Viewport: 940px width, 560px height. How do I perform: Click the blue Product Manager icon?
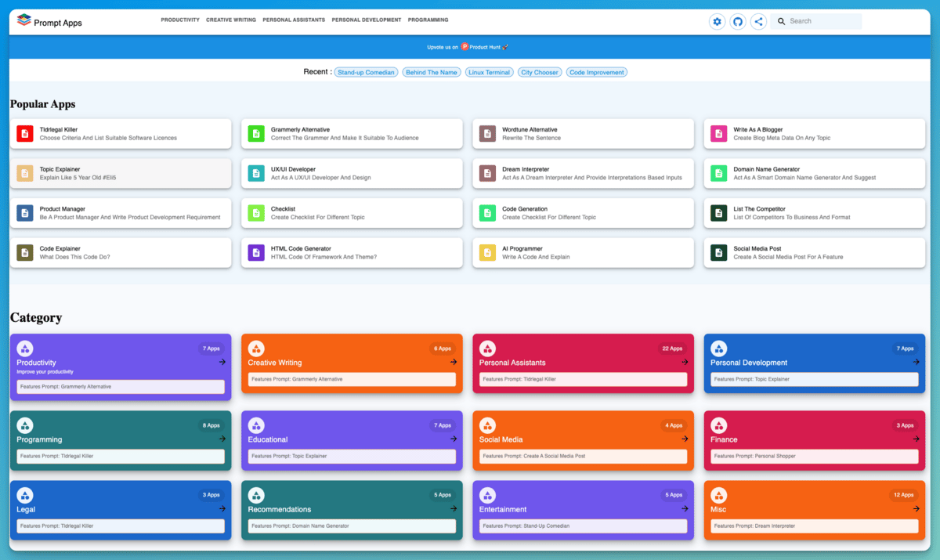(x=25, y=213)
